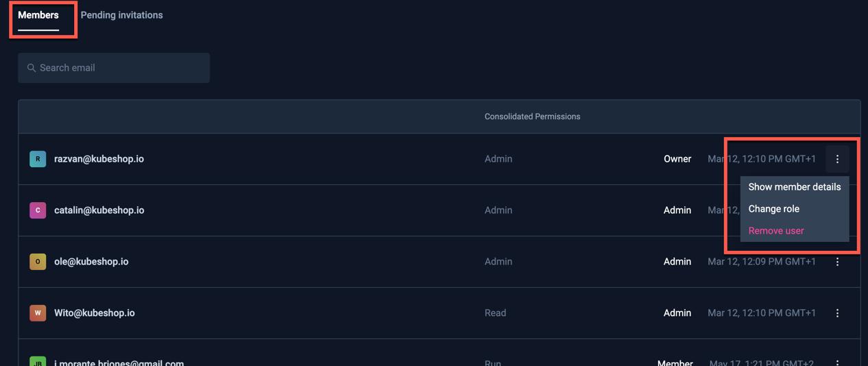Click Wito's orange avatar icon
This screenshot has width=868, height=366.
point(38,313)
